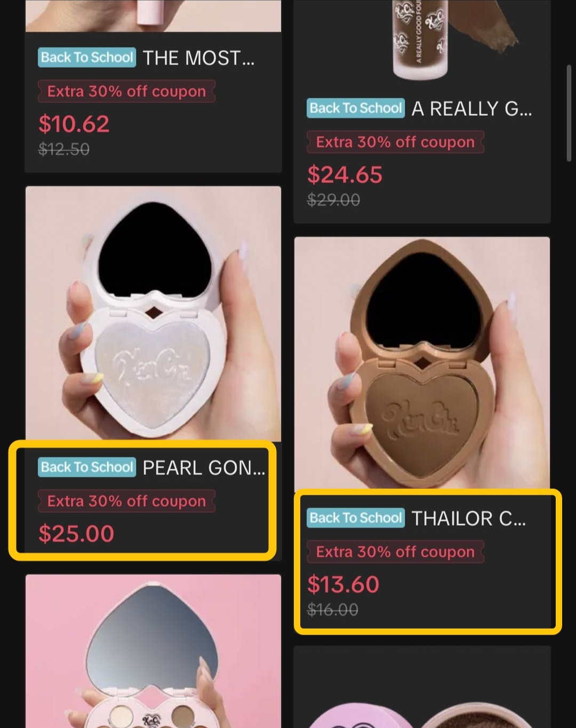
Task: Claim Extra 30% off coupon under THE MOST
Action: pyautogui.click(x=126, y=91)
